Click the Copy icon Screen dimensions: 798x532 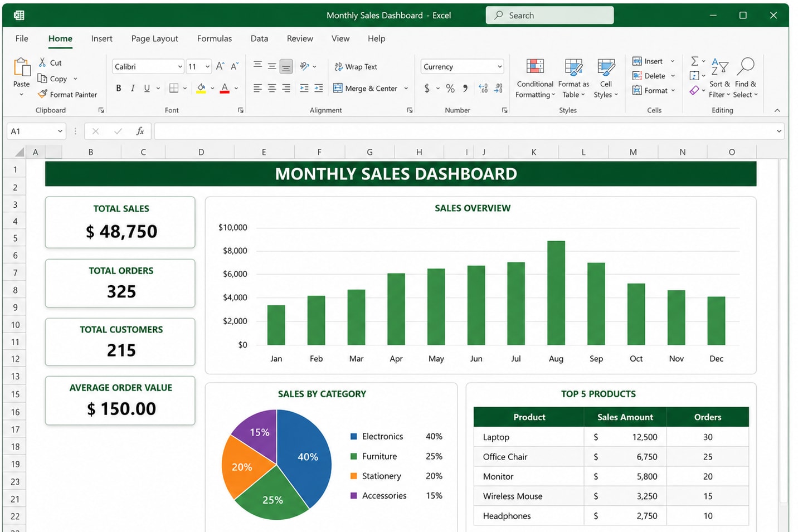42,79
